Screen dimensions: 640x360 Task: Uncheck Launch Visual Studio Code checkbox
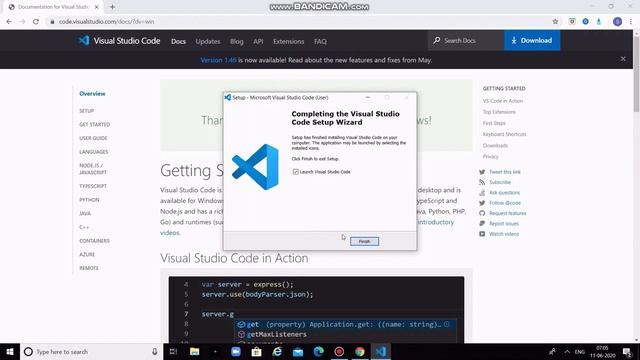click(296, 172)
